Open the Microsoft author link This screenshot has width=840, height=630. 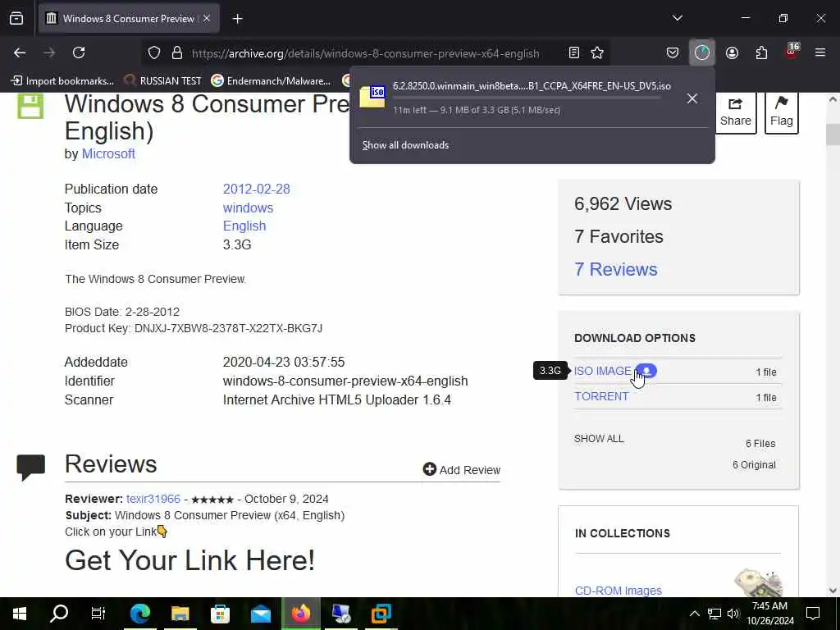pos(108,153)
